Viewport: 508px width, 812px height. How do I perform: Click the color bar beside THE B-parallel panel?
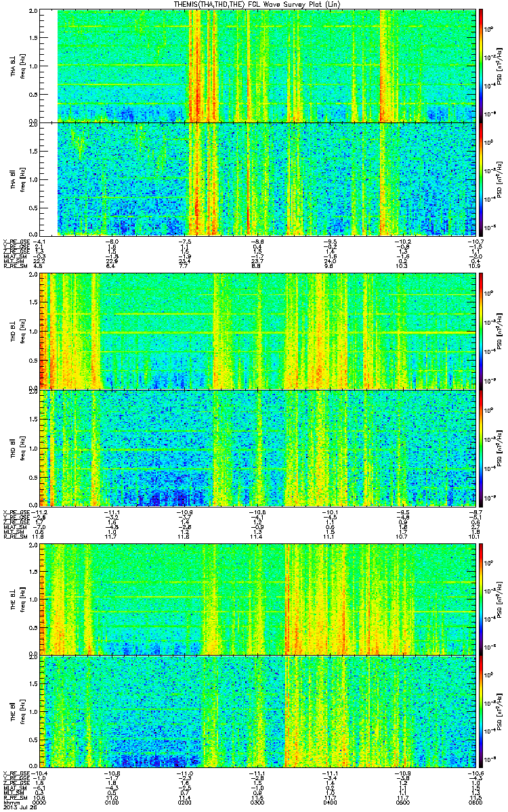point(480,711)
